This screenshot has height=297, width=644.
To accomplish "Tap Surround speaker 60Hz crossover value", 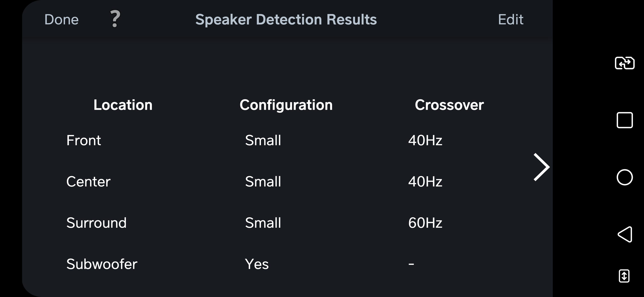I will click(425, 223).
